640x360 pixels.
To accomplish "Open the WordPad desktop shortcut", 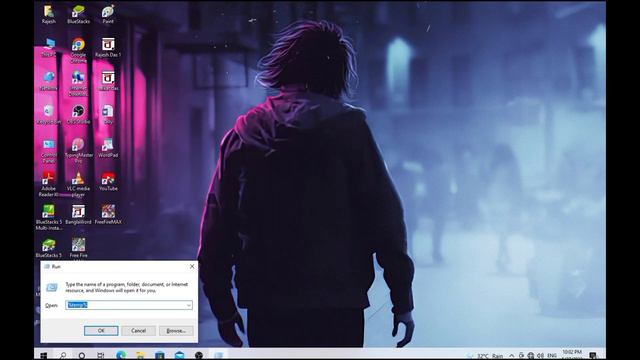I will (x=108, y=148).
